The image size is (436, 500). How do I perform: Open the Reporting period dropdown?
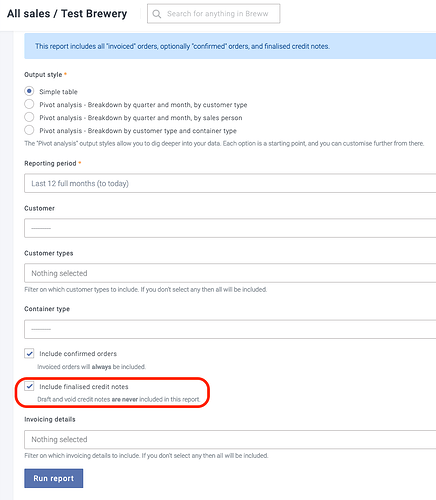click(230, 183)
